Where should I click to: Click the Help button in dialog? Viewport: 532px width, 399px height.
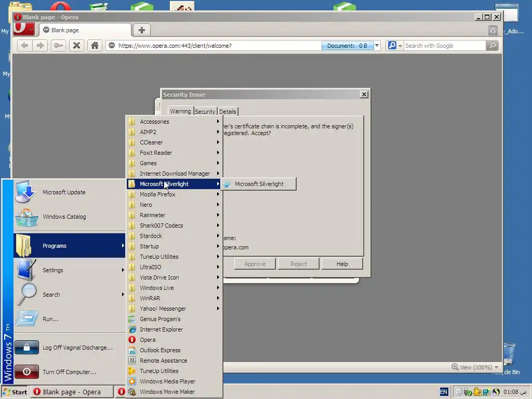pyautogui.click(x=342, y=263)
